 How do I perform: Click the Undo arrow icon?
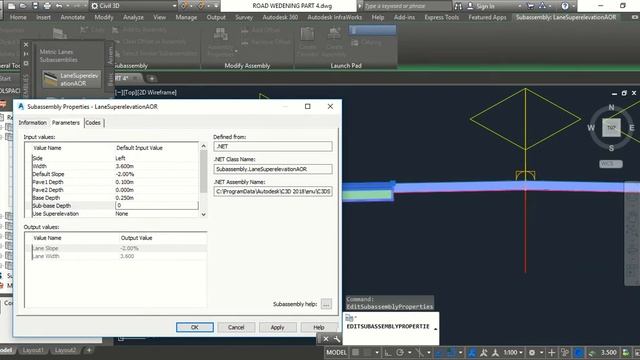click(60, 6)
